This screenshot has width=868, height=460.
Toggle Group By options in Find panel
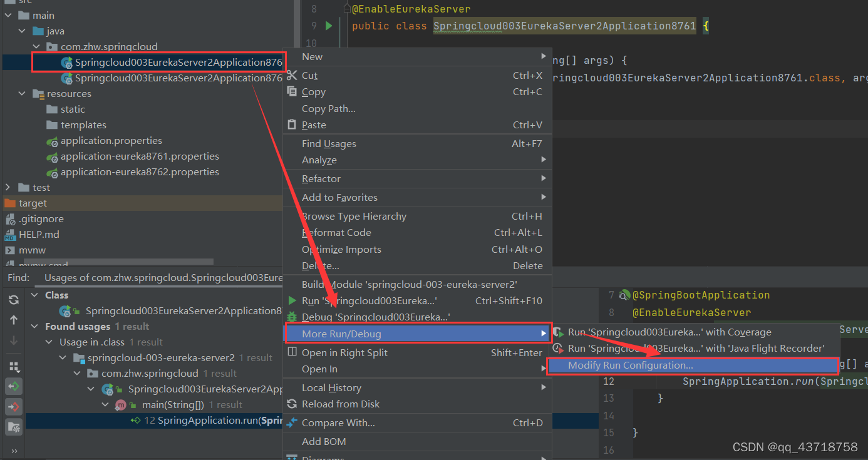coord(14,366)
